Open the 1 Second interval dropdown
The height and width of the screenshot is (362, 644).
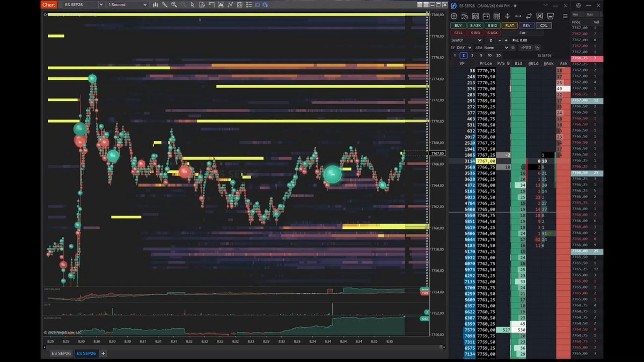coord(127,5)
